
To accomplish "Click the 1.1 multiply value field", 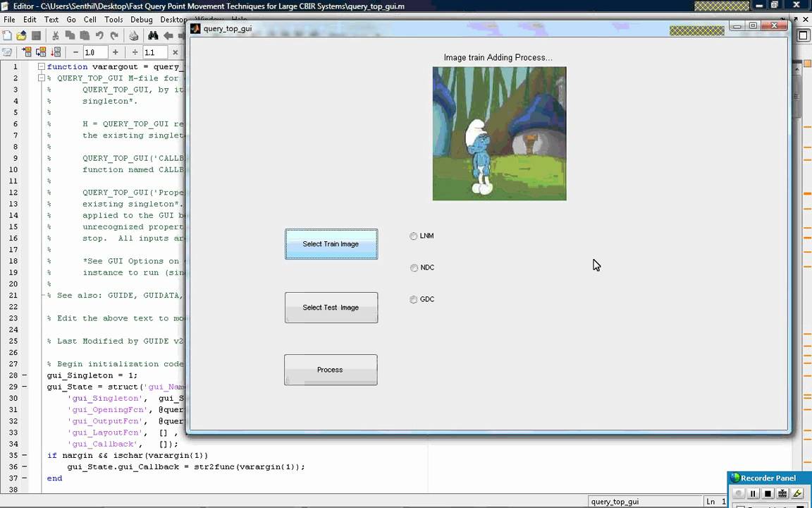I will pyautogui.click(x=155, y=52).
